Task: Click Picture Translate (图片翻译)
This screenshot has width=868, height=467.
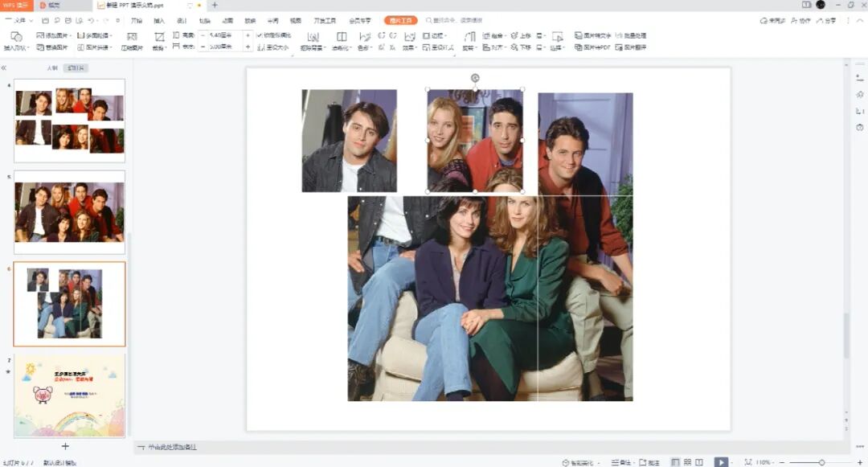Action: [x=631, y=47]
